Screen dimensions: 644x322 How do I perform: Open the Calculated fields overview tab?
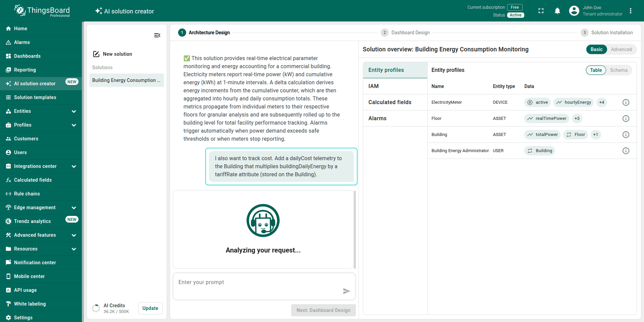click(x=390, y=102)
